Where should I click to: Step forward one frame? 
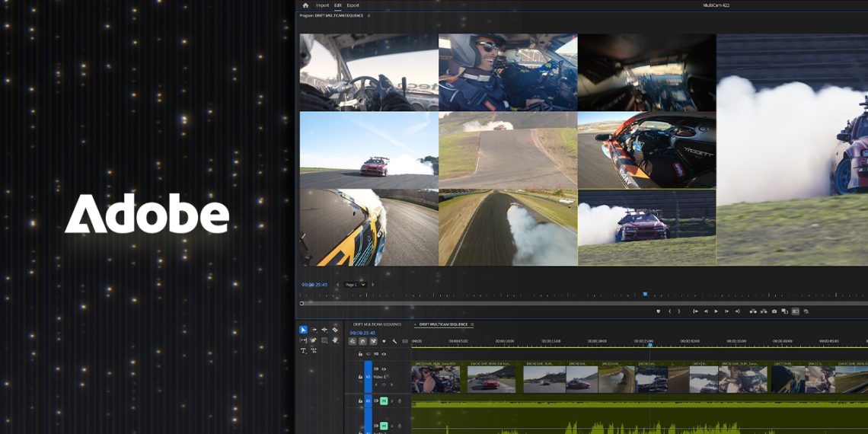point(727,311)
